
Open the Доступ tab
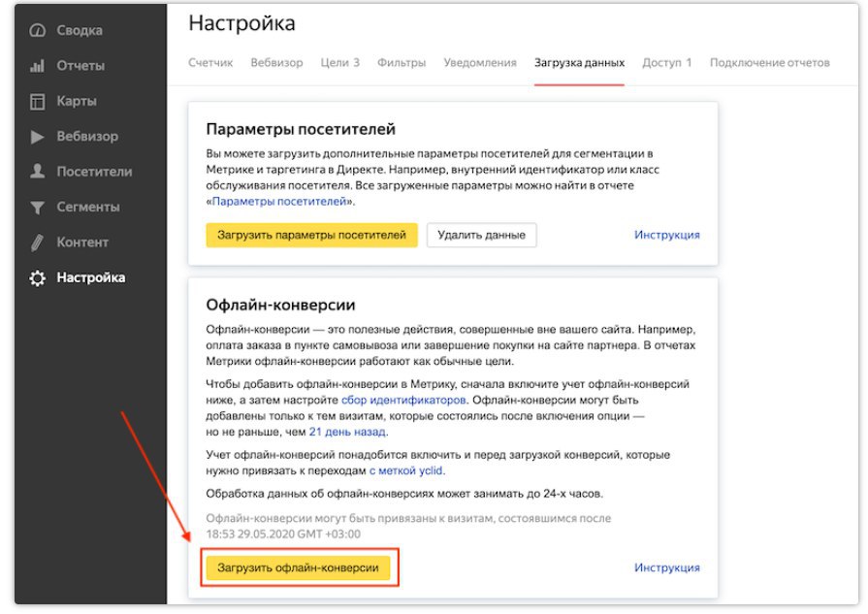[x=666, y=63]
